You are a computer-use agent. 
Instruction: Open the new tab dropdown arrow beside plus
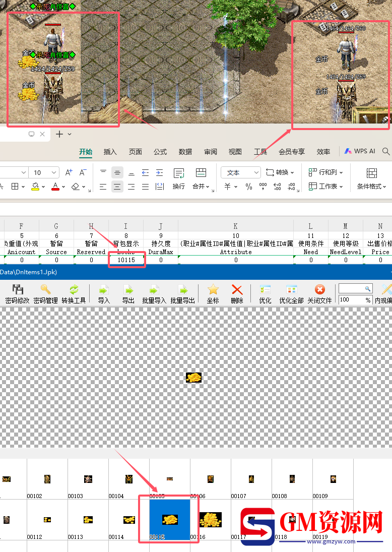(70, 134)
